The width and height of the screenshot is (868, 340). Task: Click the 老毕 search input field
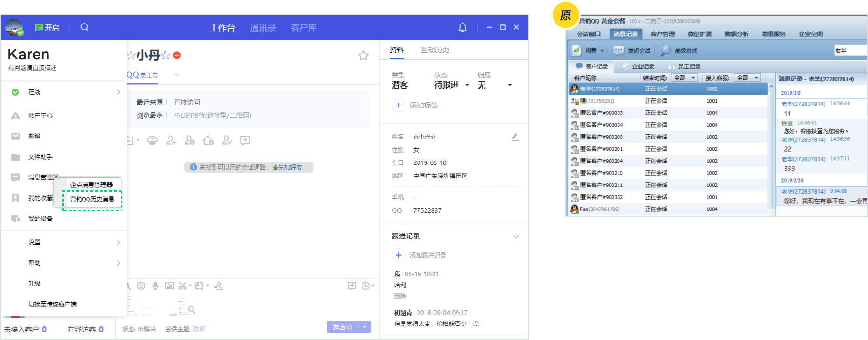(850, 50)
